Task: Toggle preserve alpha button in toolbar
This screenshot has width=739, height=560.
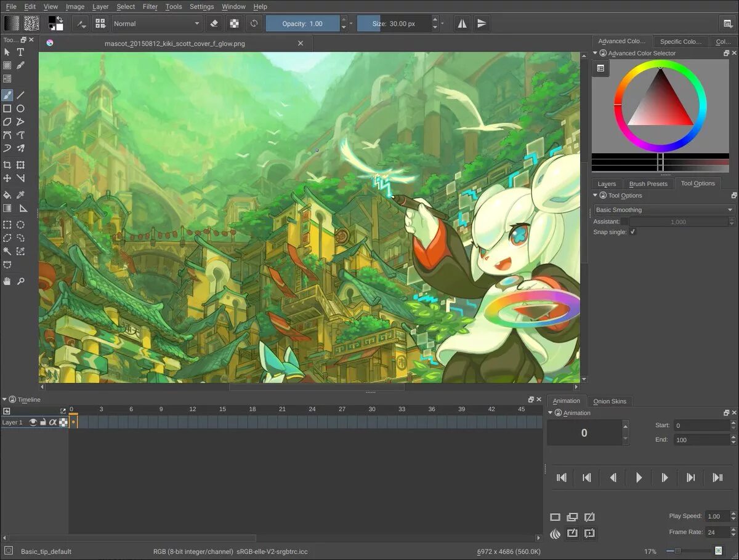Action: pos(234,23)
